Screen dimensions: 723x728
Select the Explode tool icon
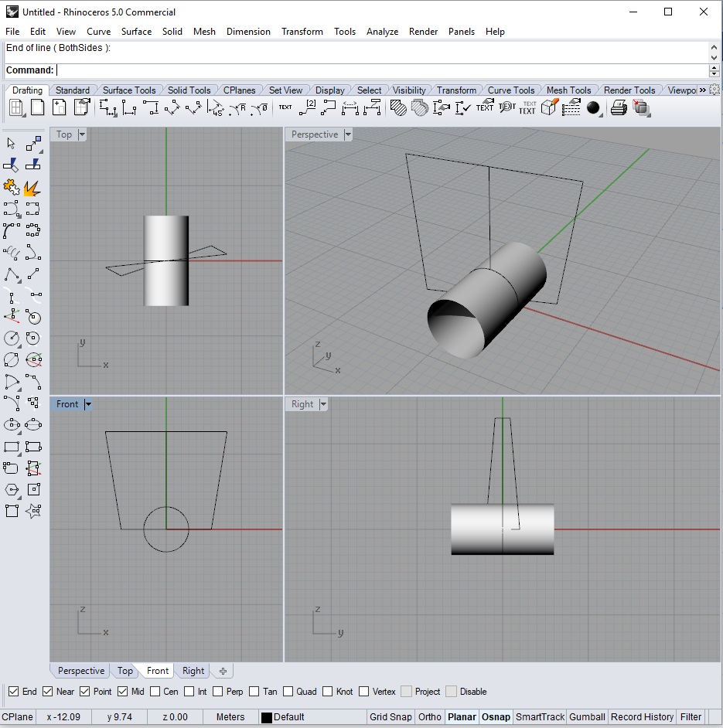(32, 188)
